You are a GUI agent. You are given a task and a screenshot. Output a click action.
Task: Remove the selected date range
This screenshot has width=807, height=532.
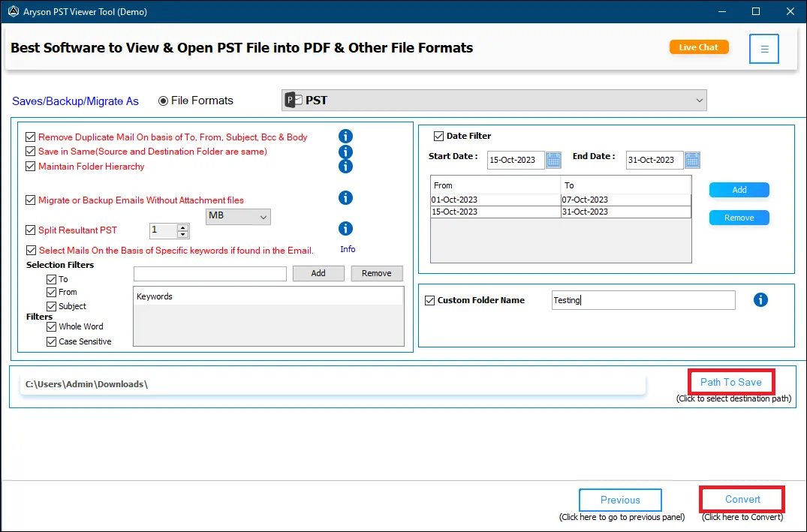[739, 218]
